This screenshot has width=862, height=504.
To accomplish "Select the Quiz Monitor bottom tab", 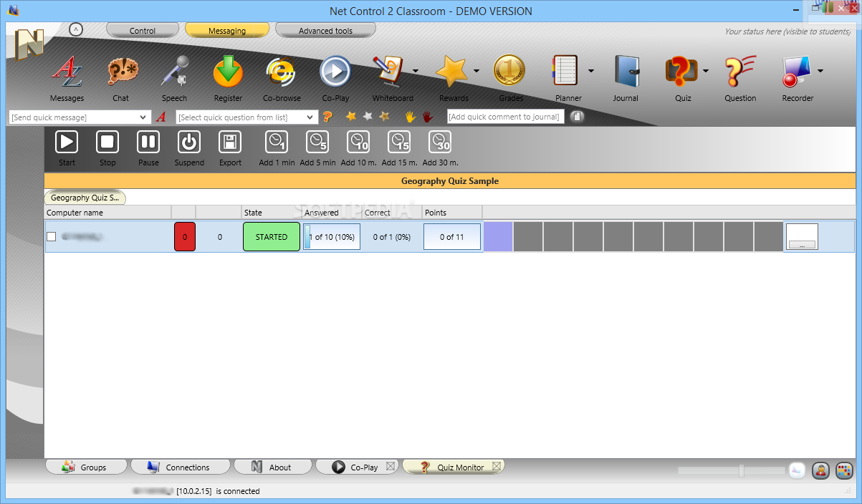I will click(x=454, y=467).
